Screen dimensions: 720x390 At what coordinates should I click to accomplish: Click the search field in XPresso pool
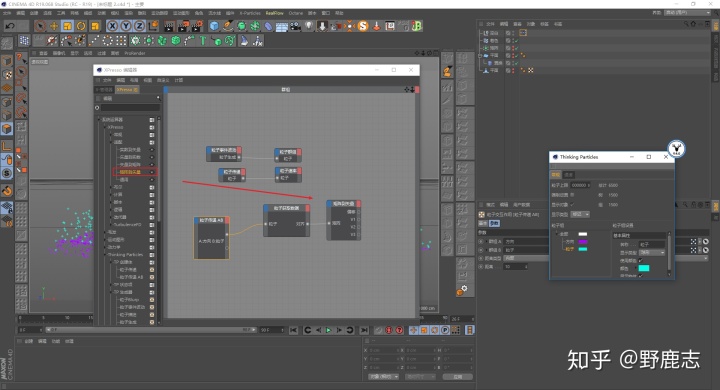[x=130, y=107]
